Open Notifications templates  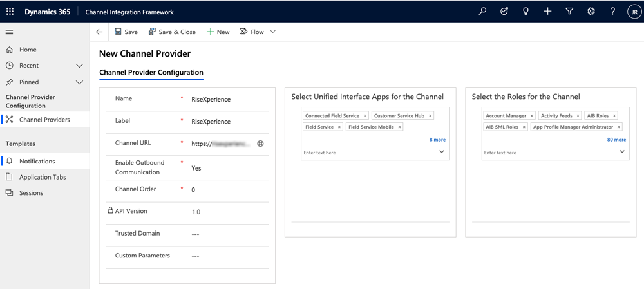(x=45, y=162)
